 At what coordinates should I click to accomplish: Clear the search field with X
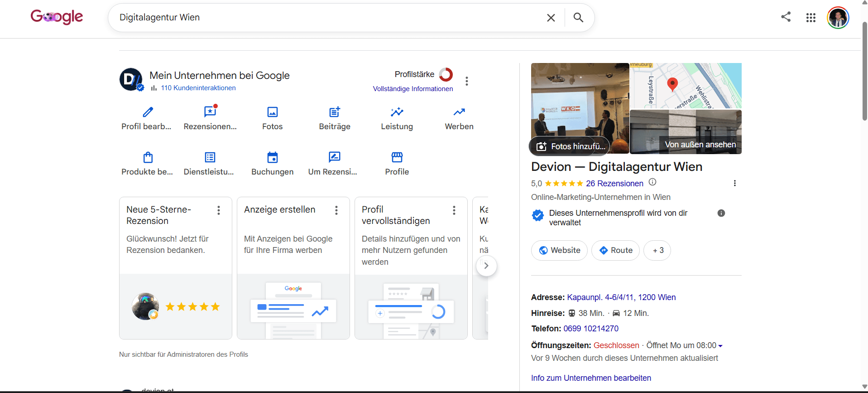pyautogui.click(x=551, y=18)
